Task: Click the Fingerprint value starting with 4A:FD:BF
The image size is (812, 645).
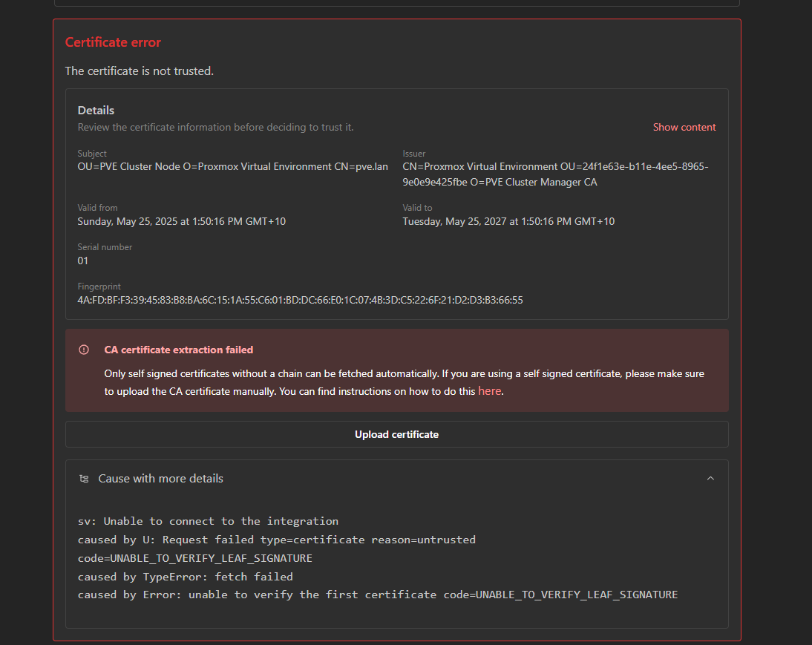Action: (301, 301)
